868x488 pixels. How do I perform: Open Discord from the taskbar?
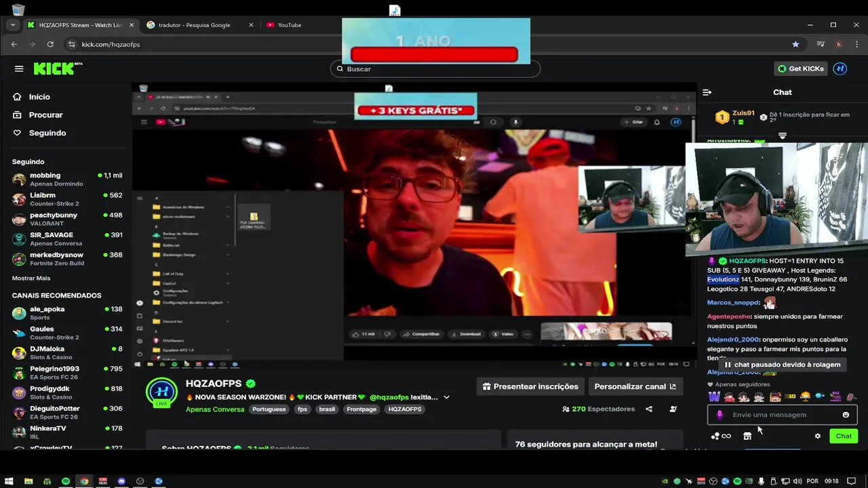click(x=121, y=481)
